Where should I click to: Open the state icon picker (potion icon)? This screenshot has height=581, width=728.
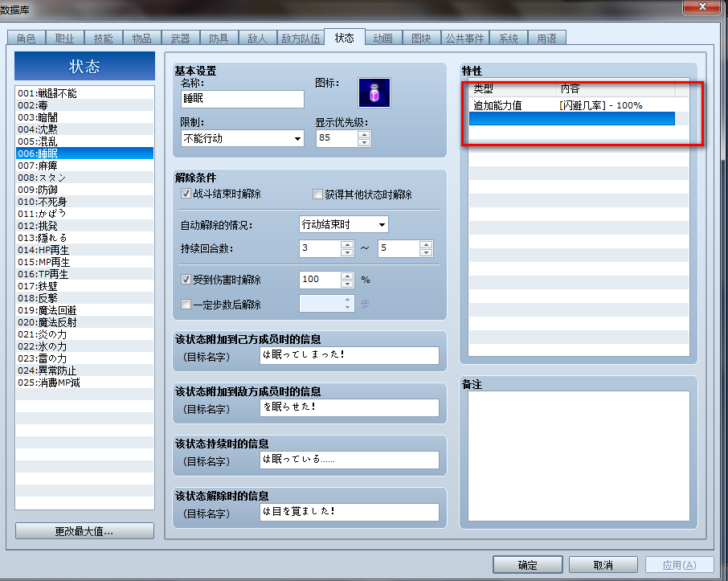[374, 92]
